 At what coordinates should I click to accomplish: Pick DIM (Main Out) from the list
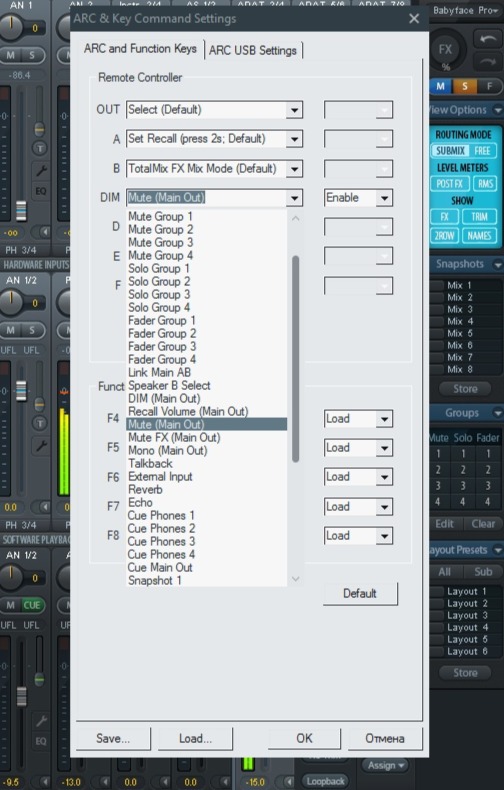pyautogui.click(x=207, y=399)
